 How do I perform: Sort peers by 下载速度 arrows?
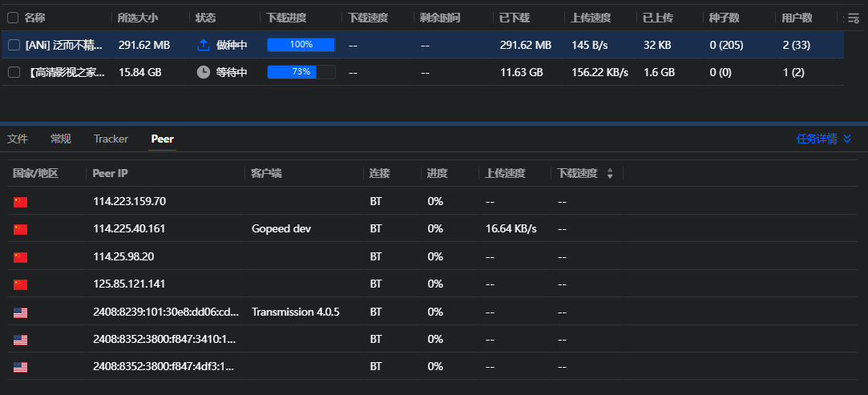click(x=610, y=174)
